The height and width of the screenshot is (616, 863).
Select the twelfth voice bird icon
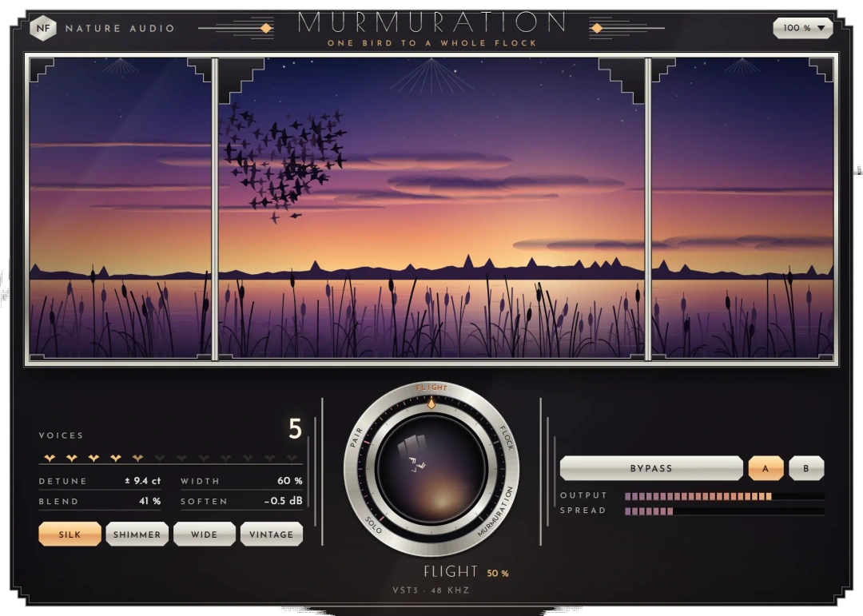tap(292, 458)
